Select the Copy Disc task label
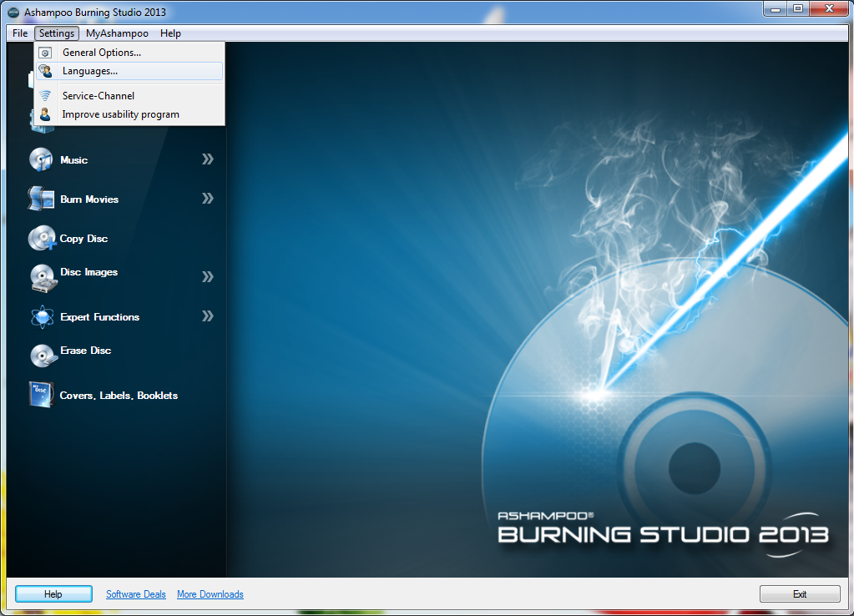Viewport: 854px width, 616px height. point(83,239)
